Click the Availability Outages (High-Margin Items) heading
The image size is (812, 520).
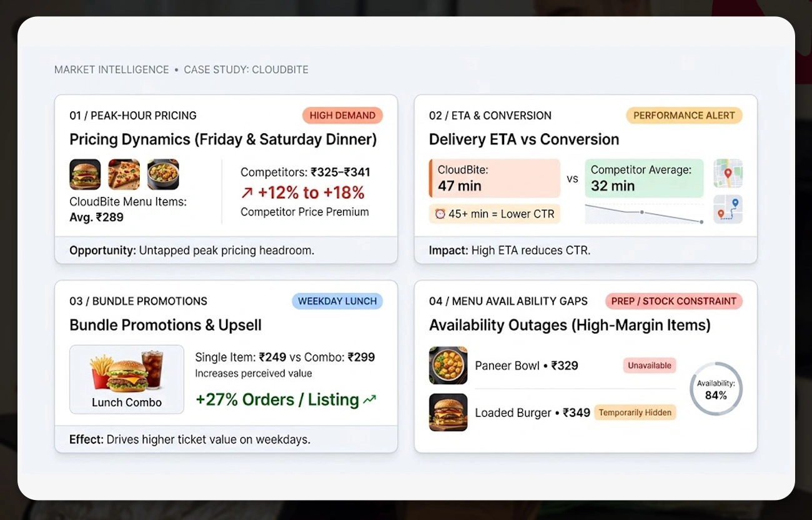[570, 325]
